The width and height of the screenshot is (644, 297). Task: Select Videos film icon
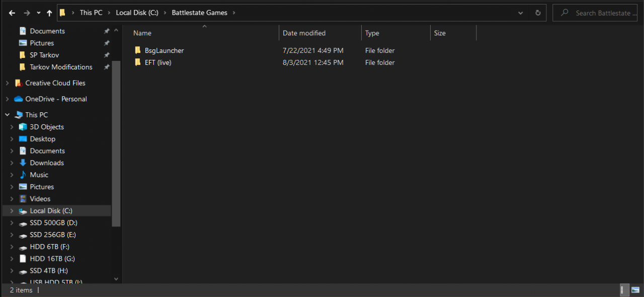coord(23,199)
